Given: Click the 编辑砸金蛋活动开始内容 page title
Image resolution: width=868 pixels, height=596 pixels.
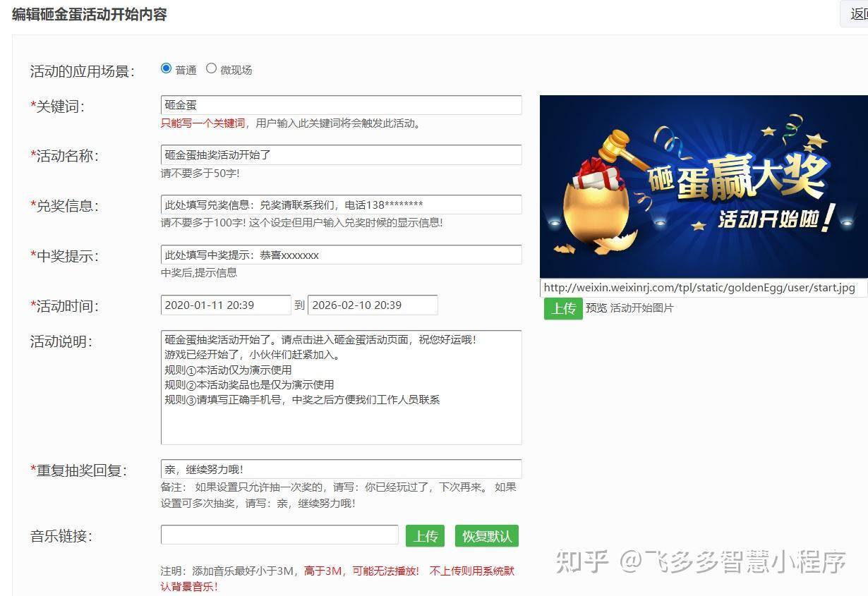Looking at the screenshot, I should [90, 14].
